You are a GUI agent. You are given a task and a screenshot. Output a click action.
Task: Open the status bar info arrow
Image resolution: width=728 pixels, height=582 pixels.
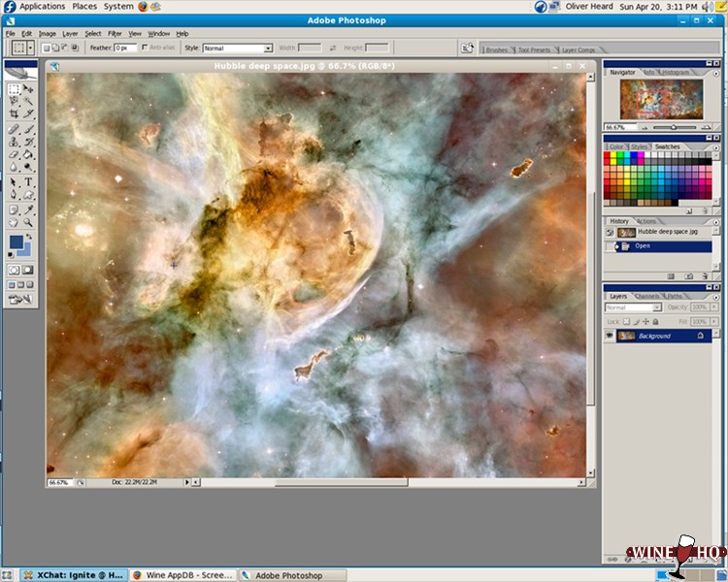click(x=187, y=482)
